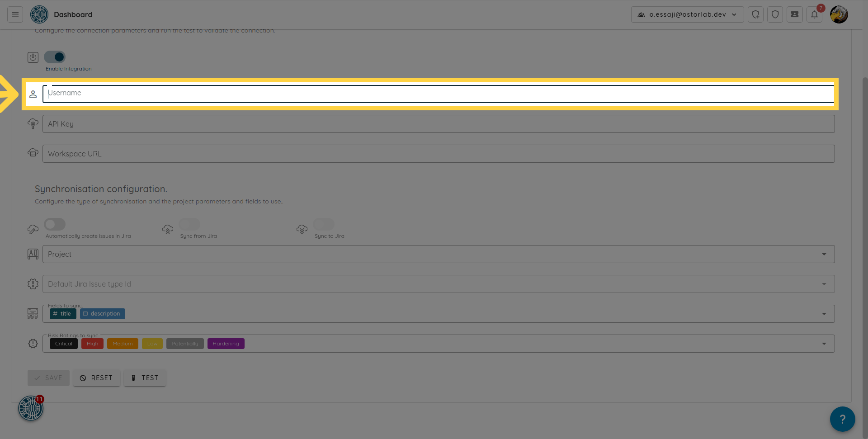Open the hamburger navigation menu
Screen dimensions: 868x439
point(15,14)
